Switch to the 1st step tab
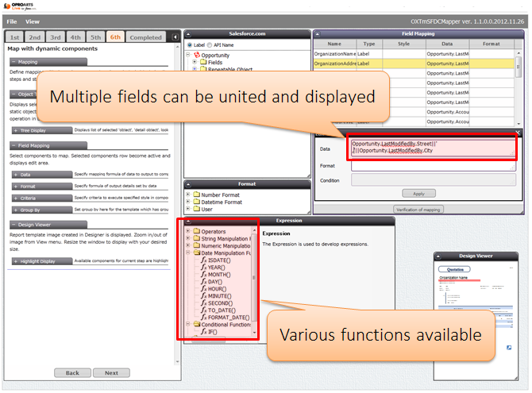 [14, 37]
